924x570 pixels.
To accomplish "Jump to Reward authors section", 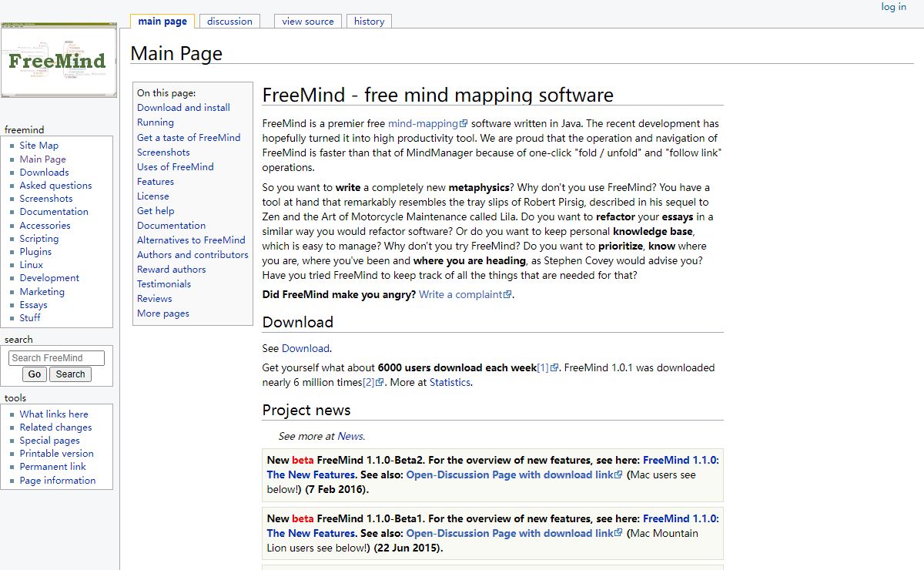I will pyautogui.click(x=172, y=270).
